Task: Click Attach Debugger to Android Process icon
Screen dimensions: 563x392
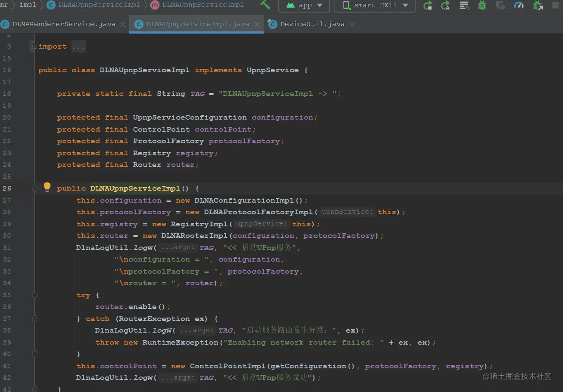Action: tap(538, 6)
